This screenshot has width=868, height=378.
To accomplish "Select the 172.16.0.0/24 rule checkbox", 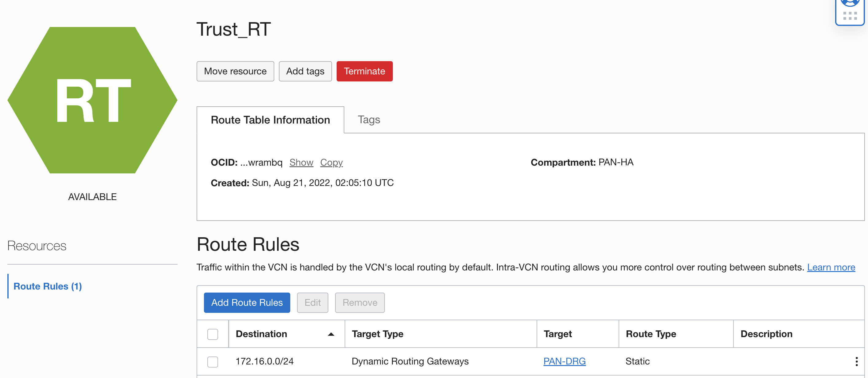I will click(x=213, y=361).
